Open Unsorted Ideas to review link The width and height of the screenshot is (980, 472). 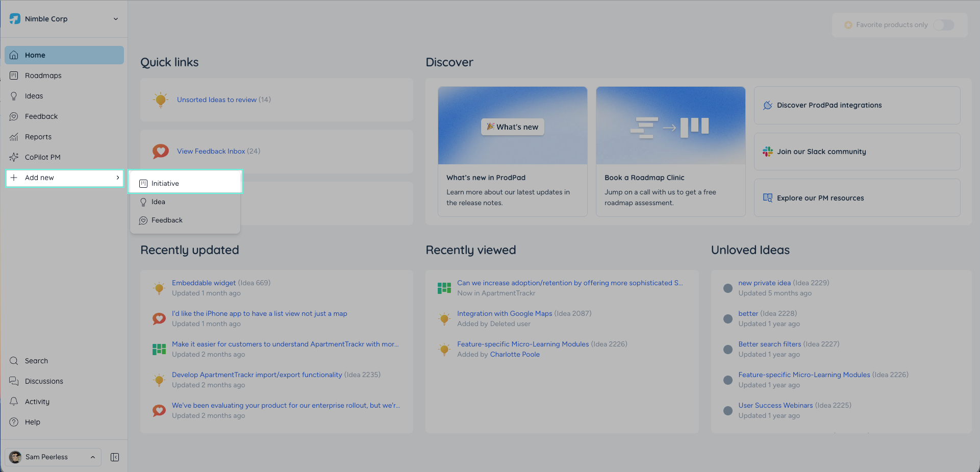tap(217, 100)
